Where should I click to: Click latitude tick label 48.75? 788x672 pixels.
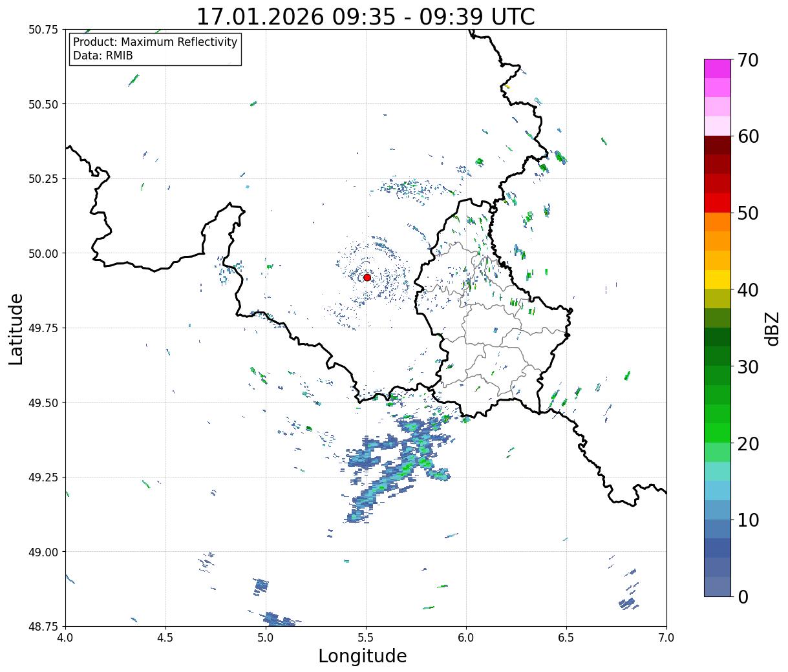point(43,626)
